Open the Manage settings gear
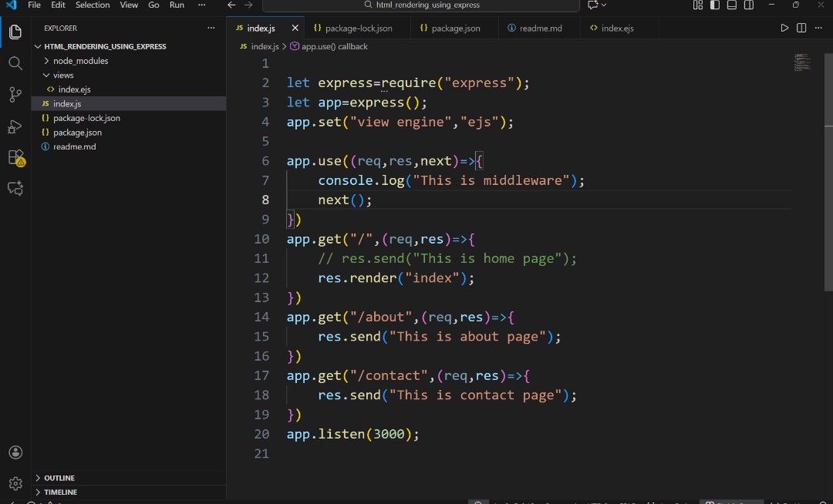833x504 pixels. pyautogui.click(x=15, y=483)
